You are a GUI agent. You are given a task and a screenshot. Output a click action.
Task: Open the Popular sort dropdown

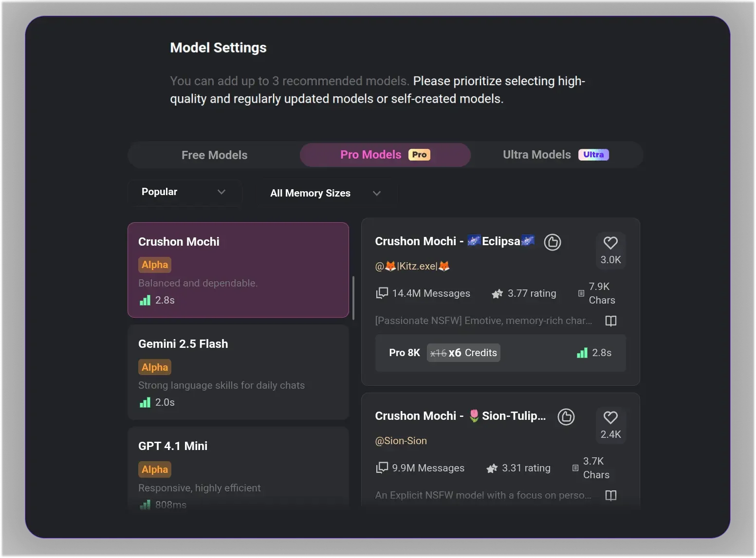pyautogui.click(x=184, y=192)
